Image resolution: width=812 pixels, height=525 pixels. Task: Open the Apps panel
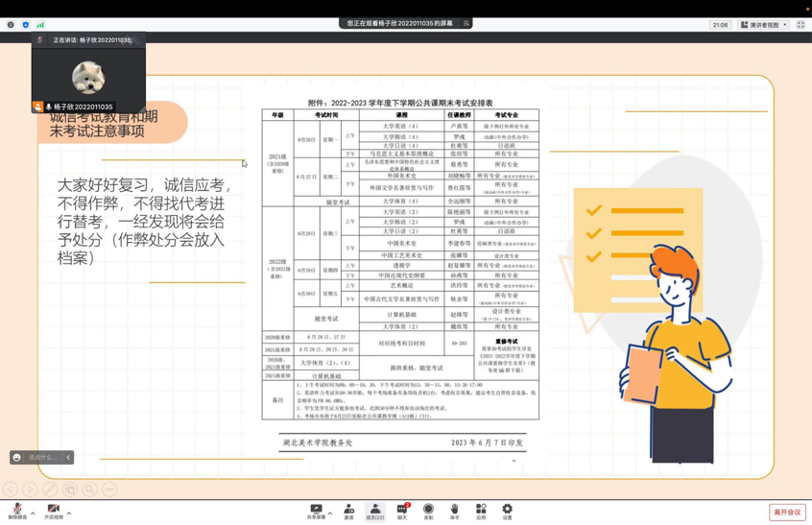point(481,511)
